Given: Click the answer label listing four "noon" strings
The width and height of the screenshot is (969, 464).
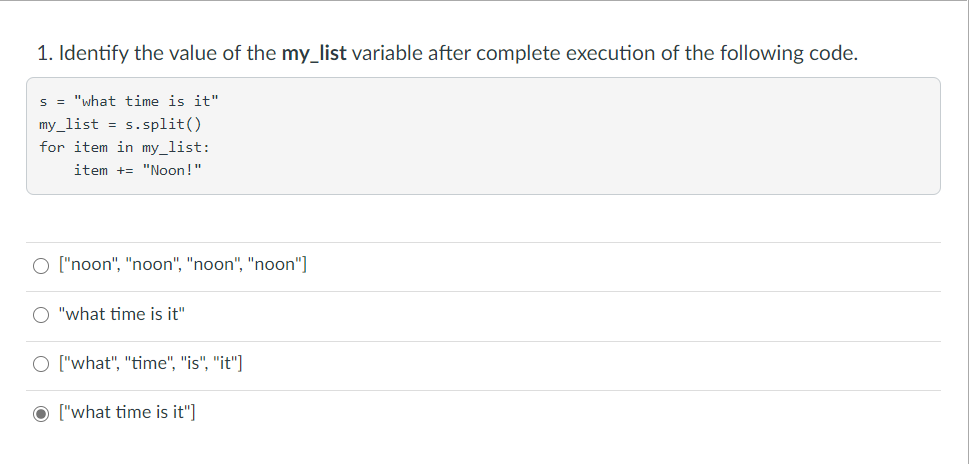Looking at the screenshot, I should pos(183,264).
